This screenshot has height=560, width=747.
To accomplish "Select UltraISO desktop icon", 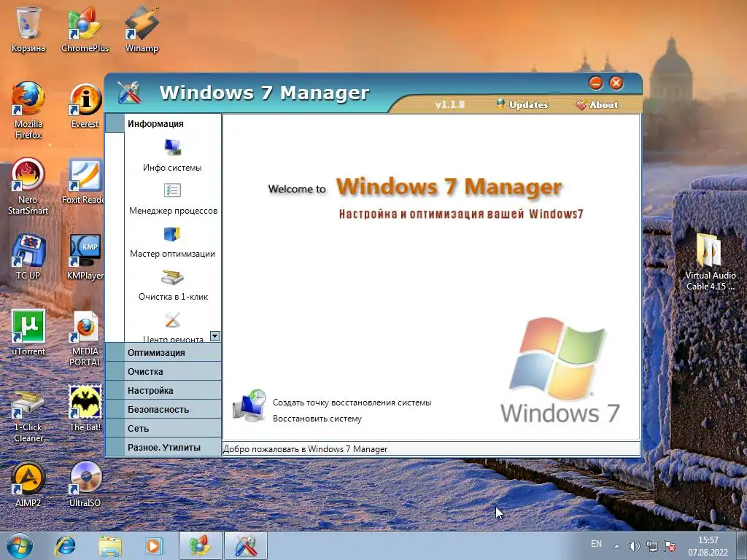I will [85, 484].
